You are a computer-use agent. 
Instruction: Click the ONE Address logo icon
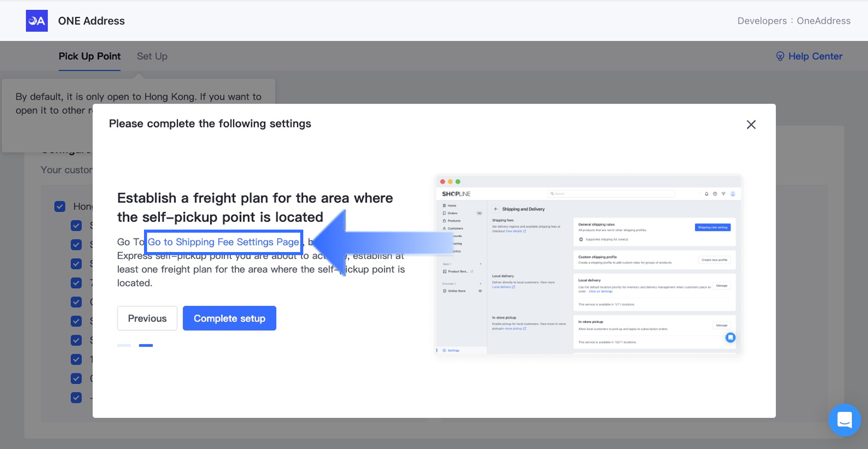pos(37,21)
